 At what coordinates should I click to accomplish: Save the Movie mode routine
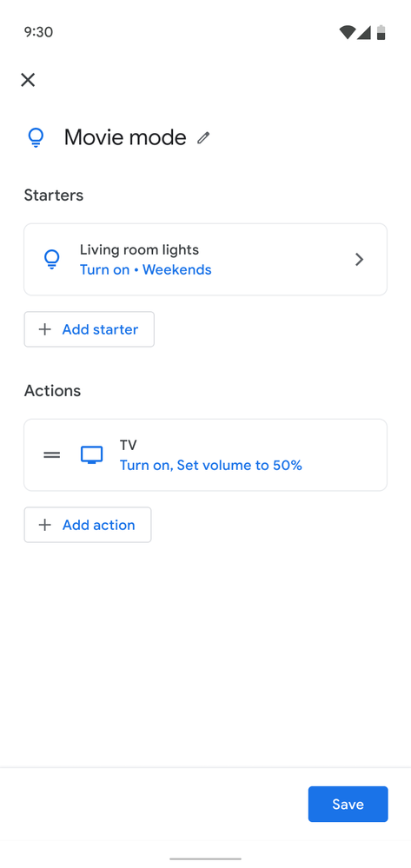(348, 804)
